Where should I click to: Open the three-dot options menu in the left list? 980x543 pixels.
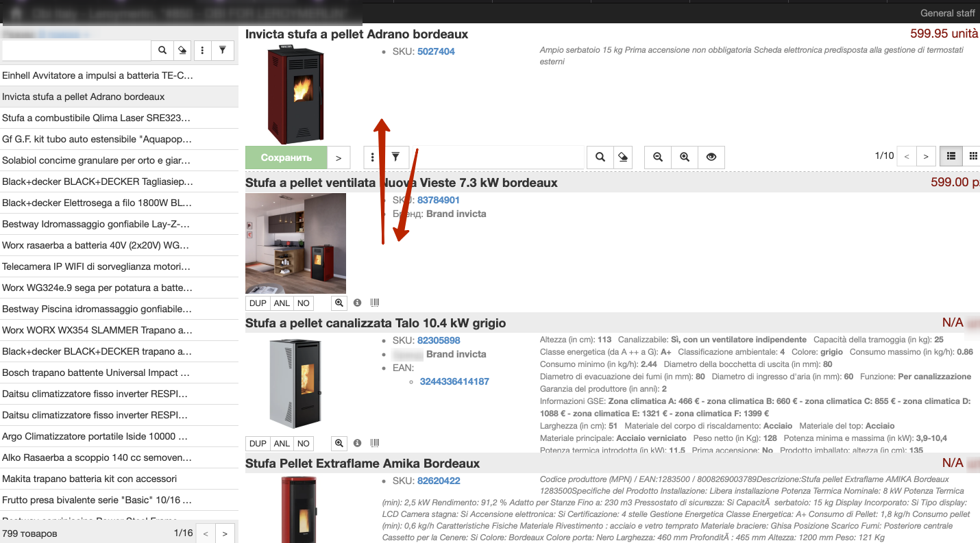pos(203,50)
